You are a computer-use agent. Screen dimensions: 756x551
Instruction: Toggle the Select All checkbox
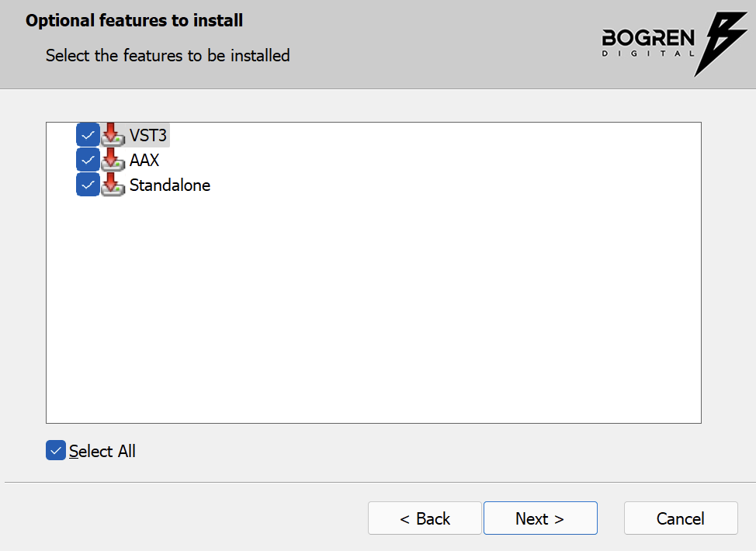56,450
